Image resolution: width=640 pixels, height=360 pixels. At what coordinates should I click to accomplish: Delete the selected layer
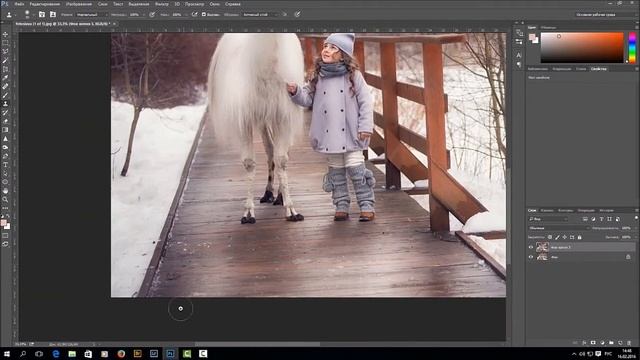pos(629,342)
